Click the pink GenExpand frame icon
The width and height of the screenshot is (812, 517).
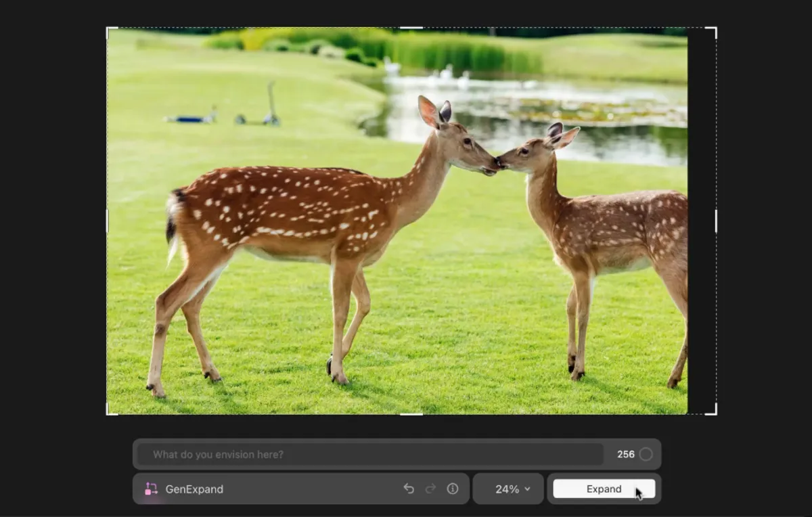click(152, 489)
